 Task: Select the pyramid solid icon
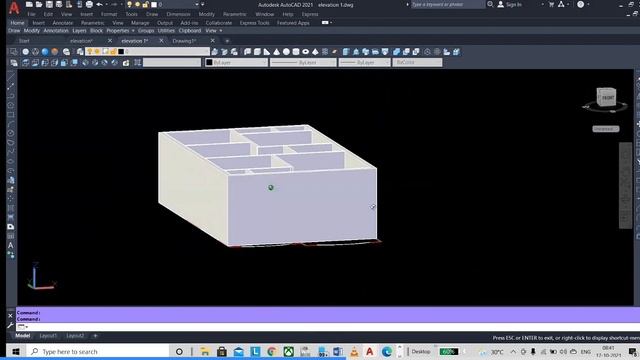[x=315, y=52]
